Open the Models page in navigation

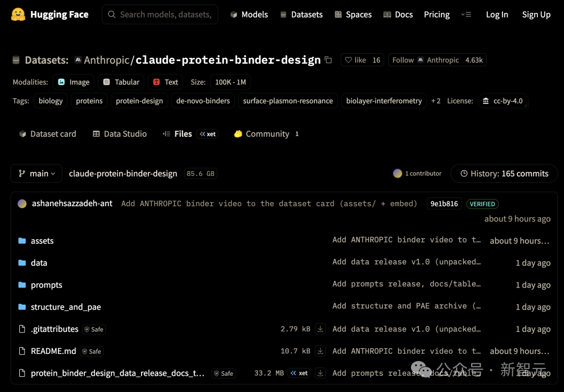click(x=249, y=15)
